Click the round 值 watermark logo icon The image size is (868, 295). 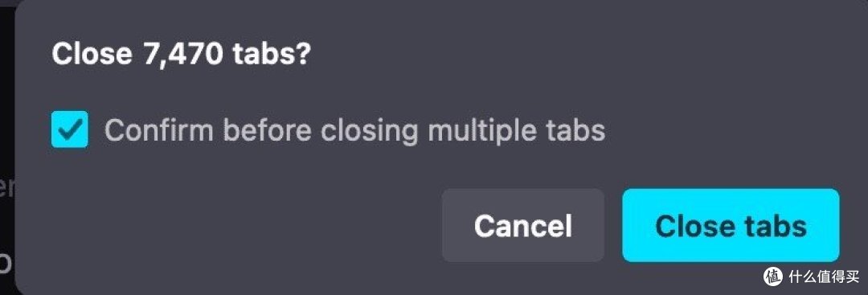(x=773, y=275)
